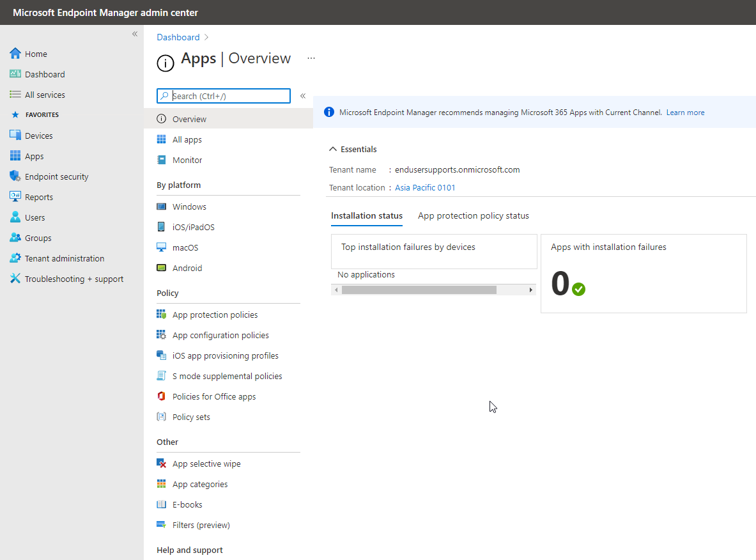Collapse the Essentials section
Image resolution: width=756 pixels, height=560 pixels.
pos(333,149)
